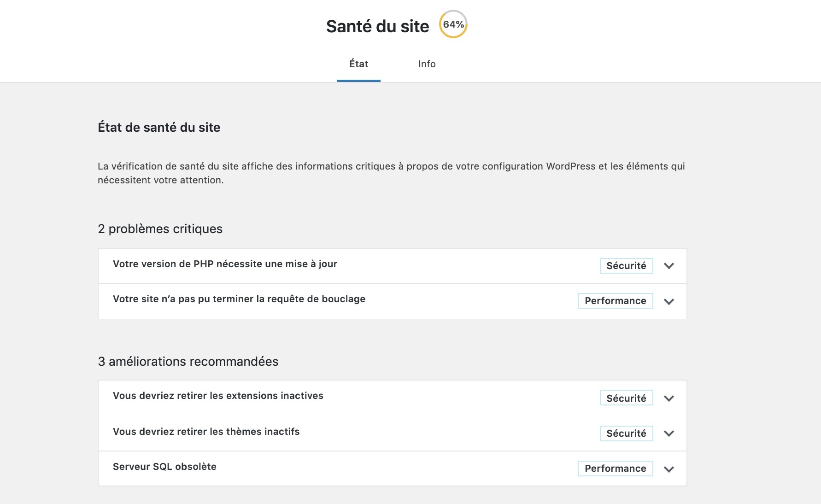821x504 pixels.
Task: Switch to the État tab
Action: coord(358,64)
